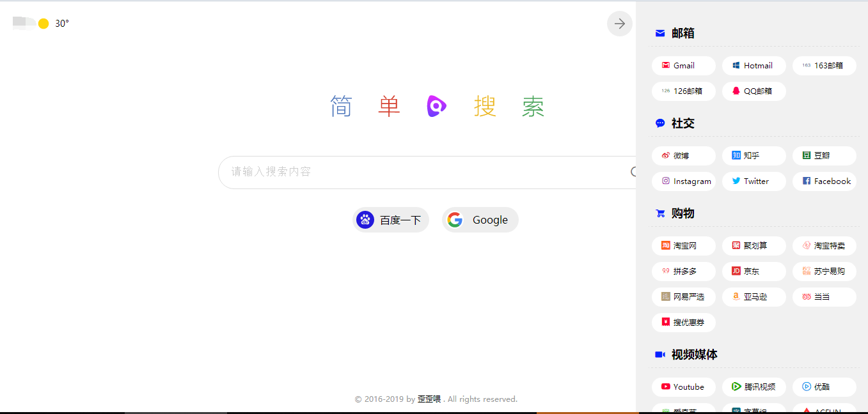The width and height of the screenshot is (868, 414).
Task: Open the 126邮箱 shortcut
Action: tap(684, 91)
